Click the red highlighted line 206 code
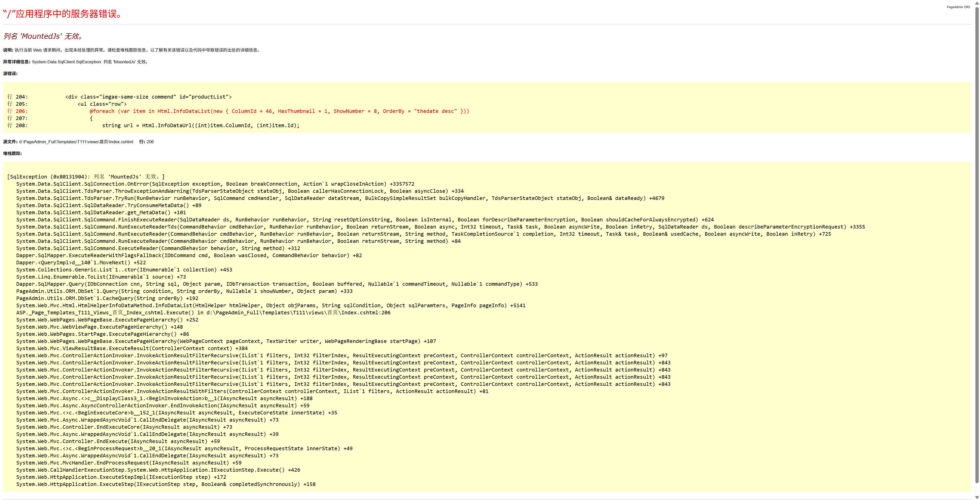 coord(279,111)
